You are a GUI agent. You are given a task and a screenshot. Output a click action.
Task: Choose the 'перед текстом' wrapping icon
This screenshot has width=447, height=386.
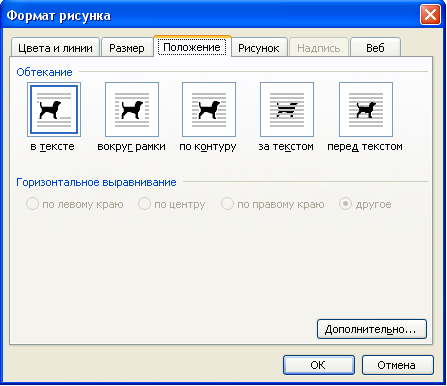click(366, 109)
